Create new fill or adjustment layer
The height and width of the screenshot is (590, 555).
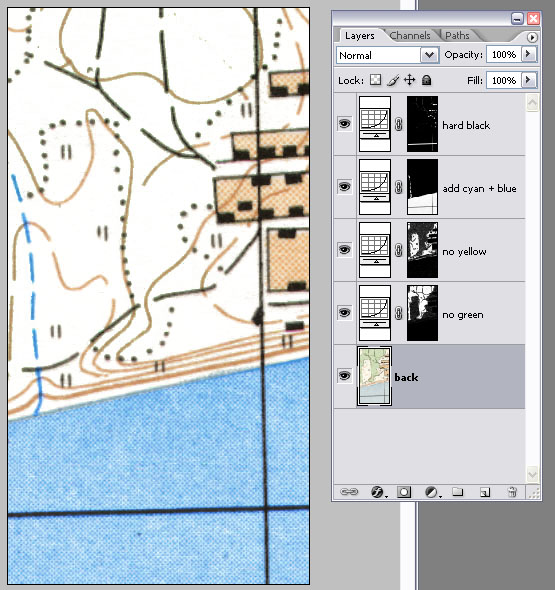tap(432, 492)
